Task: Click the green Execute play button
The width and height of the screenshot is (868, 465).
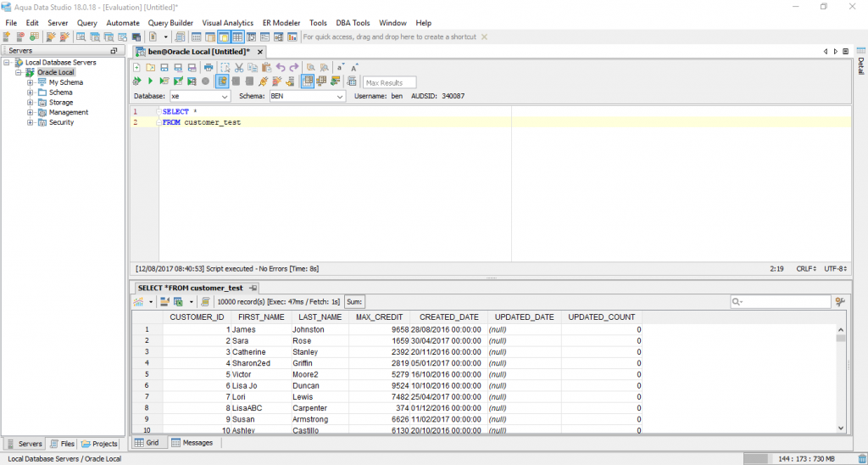Action: point(150,81)
